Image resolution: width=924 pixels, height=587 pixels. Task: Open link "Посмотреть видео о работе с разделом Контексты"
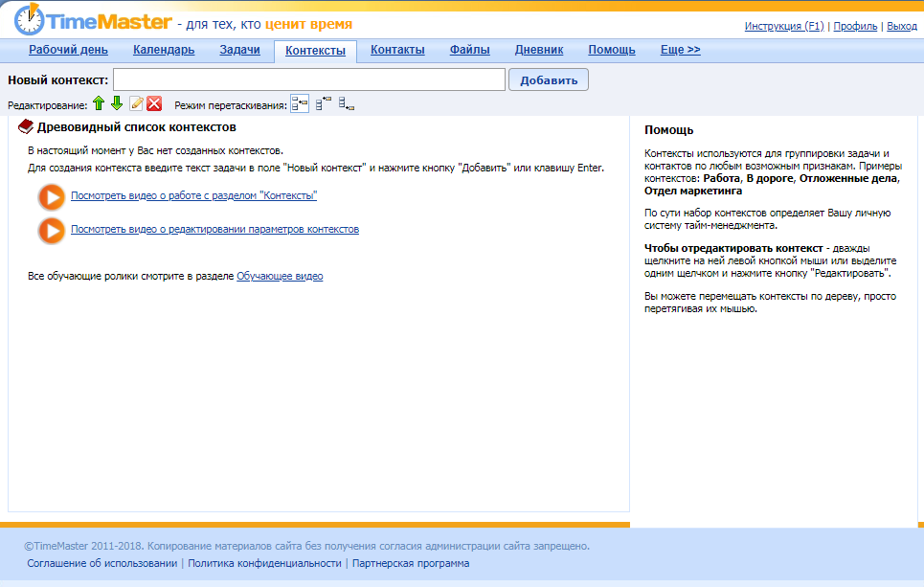(193, 195)
